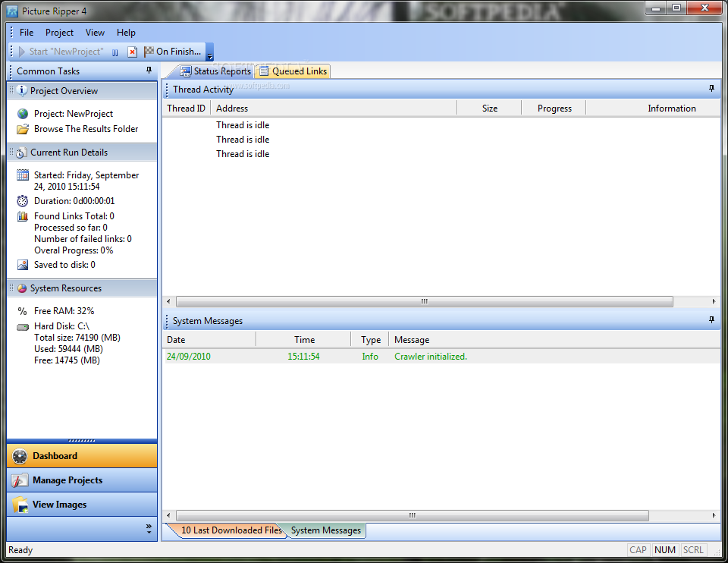Sort by Progress column header
Screen dimensions: 728x563
click(554, 109)
